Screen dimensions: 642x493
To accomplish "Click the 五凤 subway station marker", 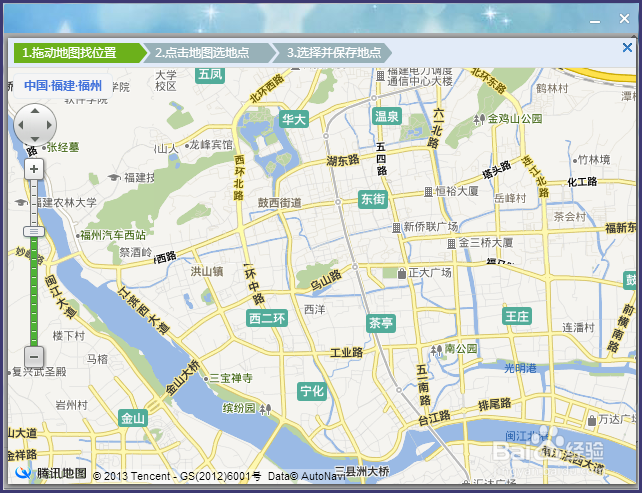I will [210, 75].
